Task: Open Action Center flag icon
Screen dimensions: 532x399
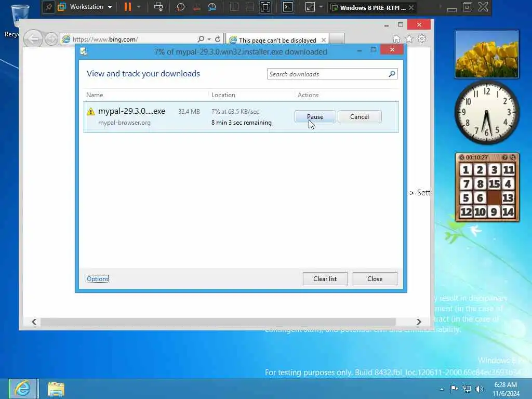Action: (454, 389)
